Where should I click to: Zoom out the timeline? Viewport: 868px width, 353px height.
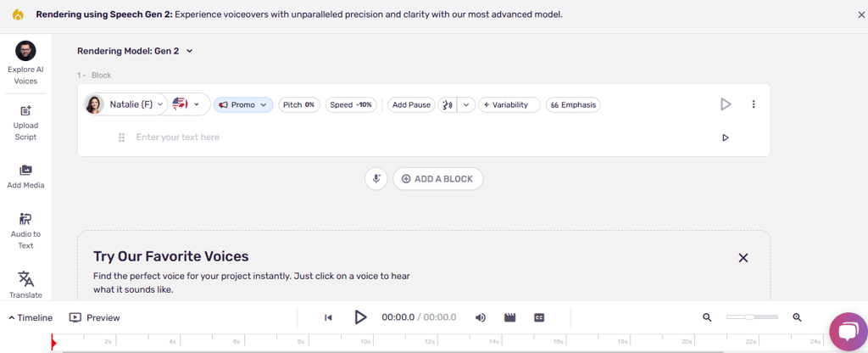click(707, 317)
